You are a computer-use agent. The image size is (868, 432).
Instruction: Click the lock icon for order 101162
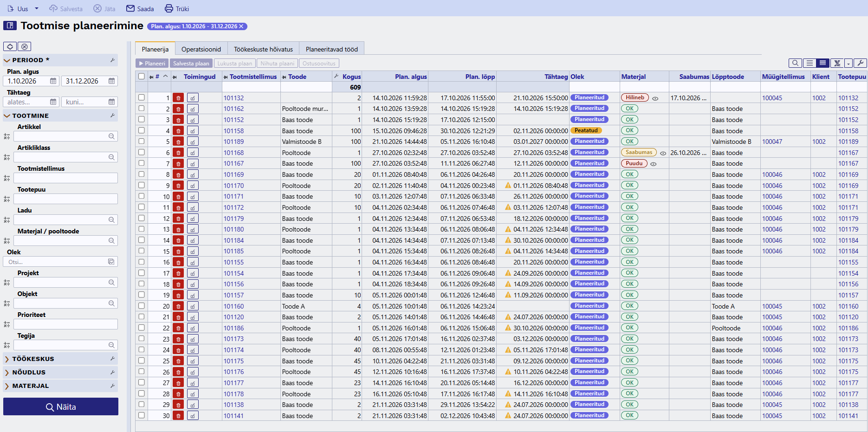tap(193, 109)
